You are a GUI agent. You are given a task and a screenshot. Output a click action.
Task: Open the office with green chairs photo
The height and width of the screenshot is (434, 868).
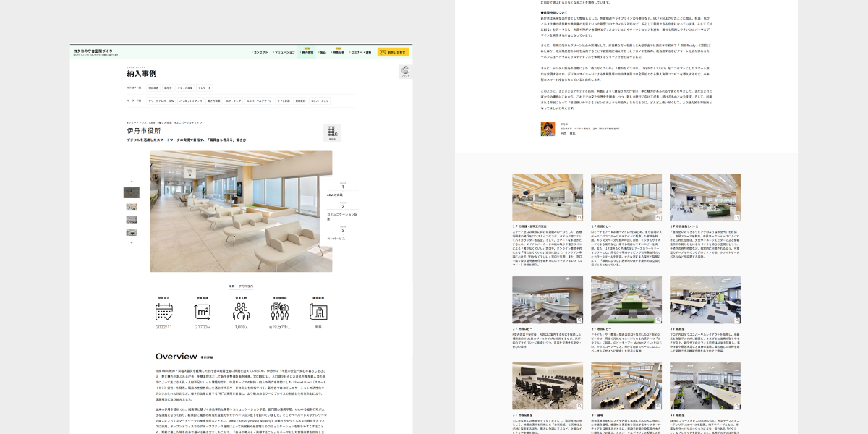[x=705, y=387]
